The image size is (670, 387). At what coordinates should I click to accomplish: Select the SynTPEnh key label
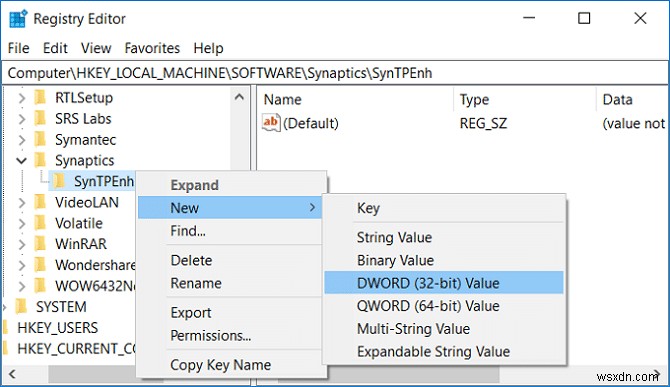click(104, 181)
